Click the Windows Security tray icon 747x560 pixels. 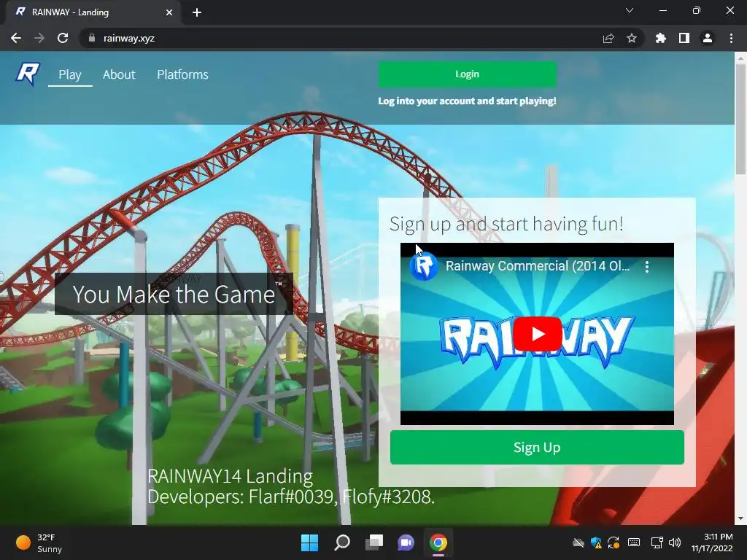[x=596, y=542]
